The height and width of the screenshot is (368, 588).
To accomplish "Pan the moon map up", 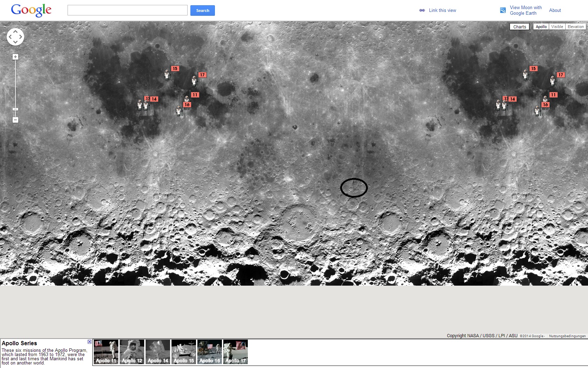I will (15, 32).
